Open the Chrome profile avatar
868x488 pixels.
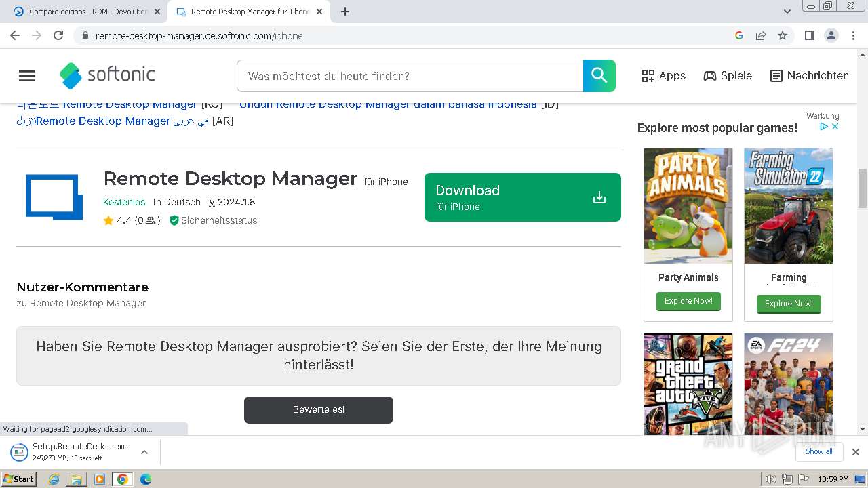(x=831, y=35)
